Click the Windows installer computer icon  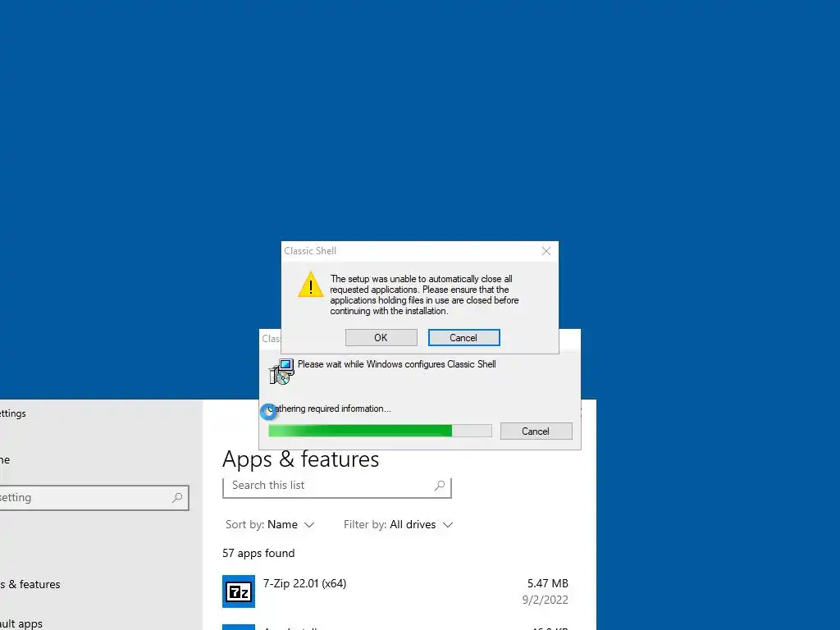click(281, 372)
